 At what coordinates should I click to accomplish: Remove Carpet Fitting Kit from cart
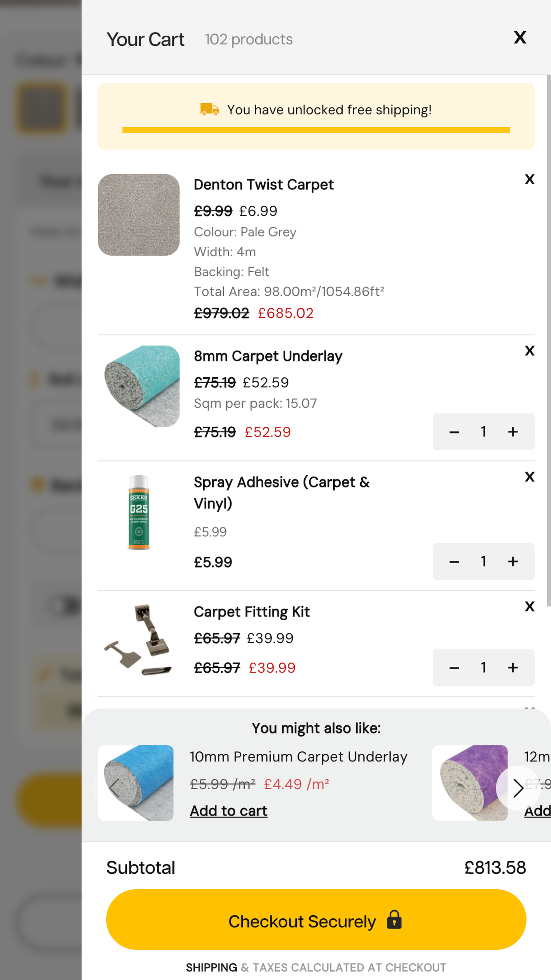coord(529,606)
